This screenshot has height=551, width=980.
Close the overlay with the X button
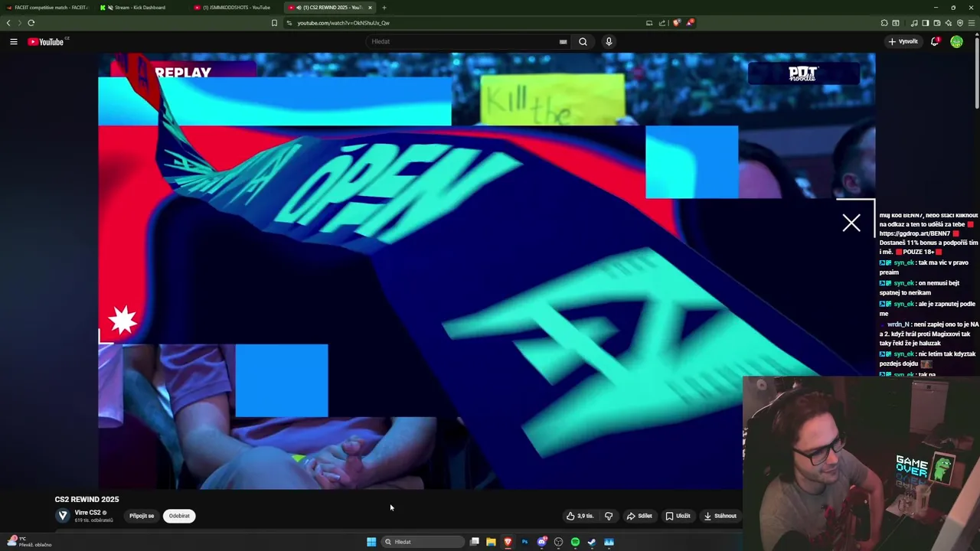click(851, 223)
